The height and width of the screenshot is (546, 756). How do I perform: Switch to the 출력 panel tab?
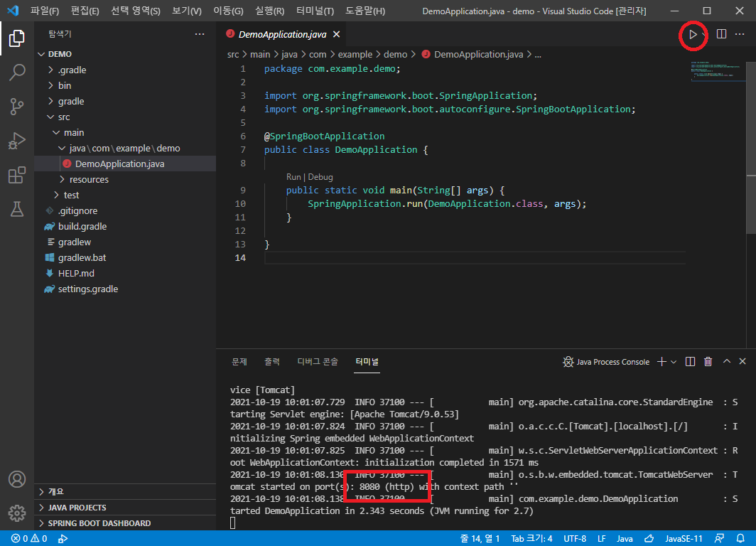(272, 362)
